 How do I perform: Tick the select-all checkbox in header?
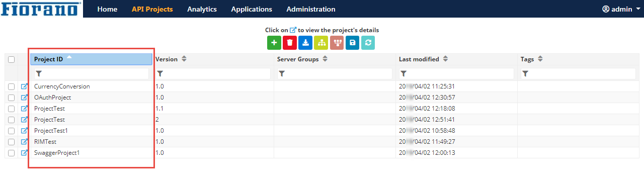pos(12,59)
